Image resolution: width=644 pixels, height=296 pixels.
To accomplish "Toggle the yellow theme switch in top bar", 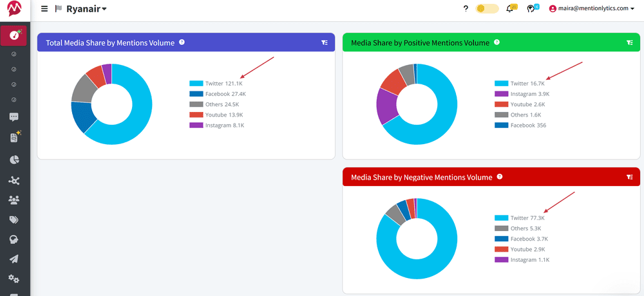I will [487, 8].
